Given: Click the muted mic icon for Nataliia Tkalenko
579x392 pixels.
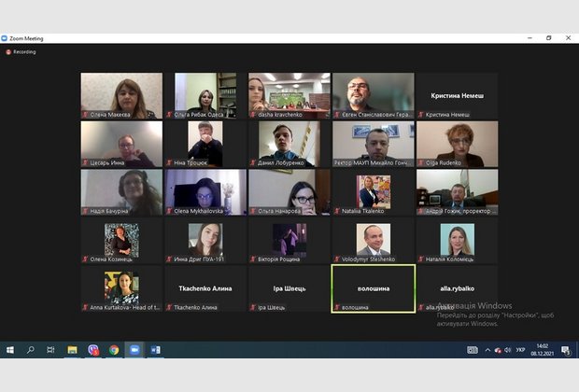Looking at the screenshot, I should tap(337, 211).
